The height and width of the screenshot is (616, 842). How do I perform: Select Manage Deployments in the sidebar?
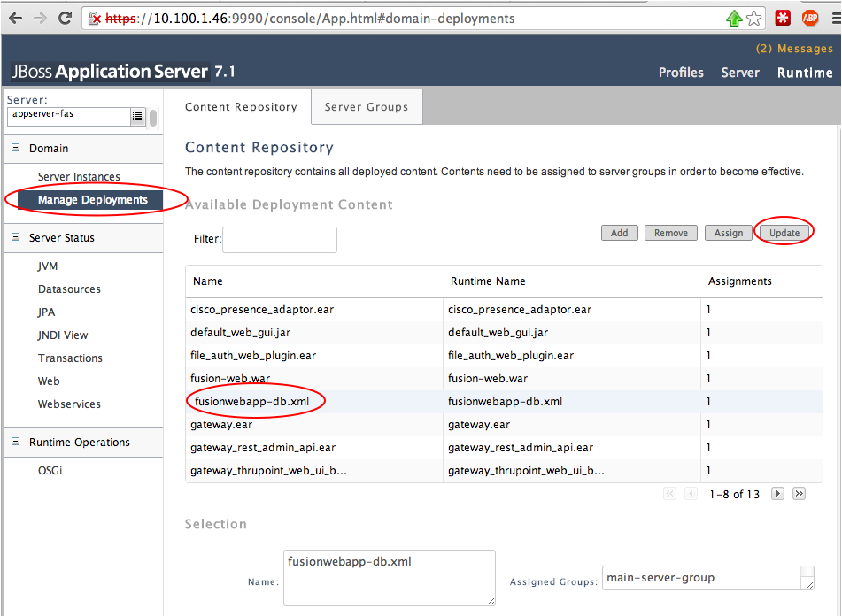click(90, 200)
